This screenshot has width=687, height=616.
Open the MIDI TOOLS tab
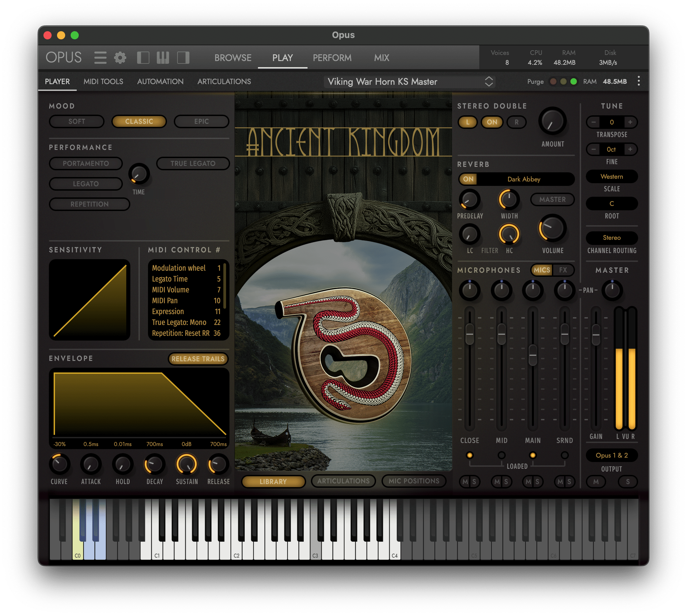[103, 82]
